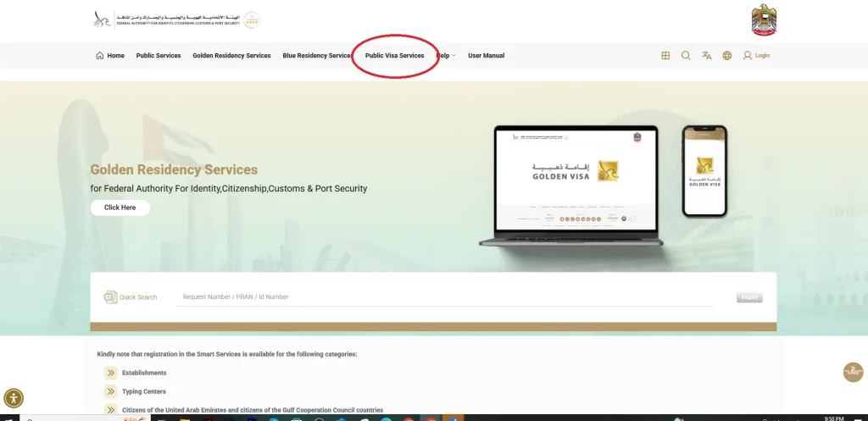Click chevron icon beside Typing Centers
The image size is (868, 421).
tap(111, 391)
